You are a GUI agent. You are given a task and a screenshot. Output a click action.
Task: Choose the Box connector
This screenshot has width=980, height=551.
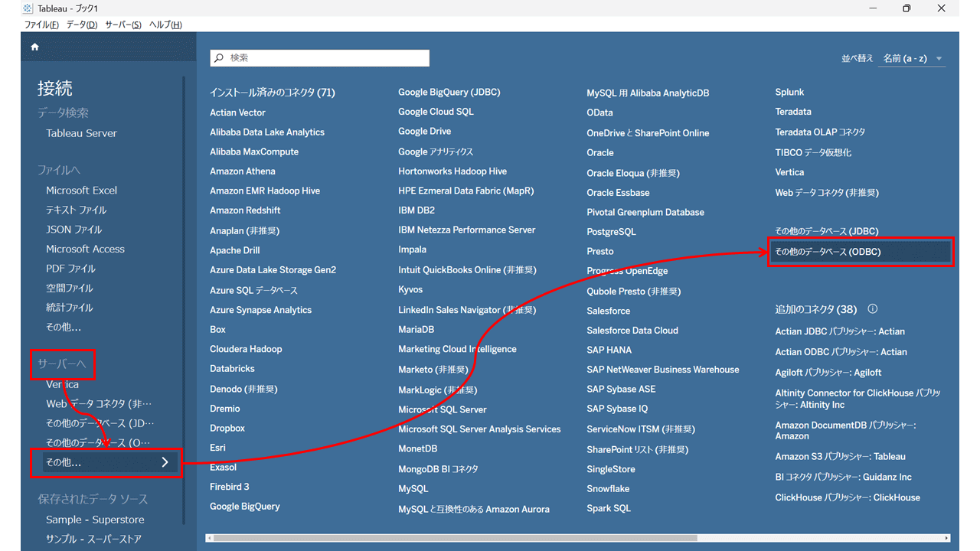(218, 330)
